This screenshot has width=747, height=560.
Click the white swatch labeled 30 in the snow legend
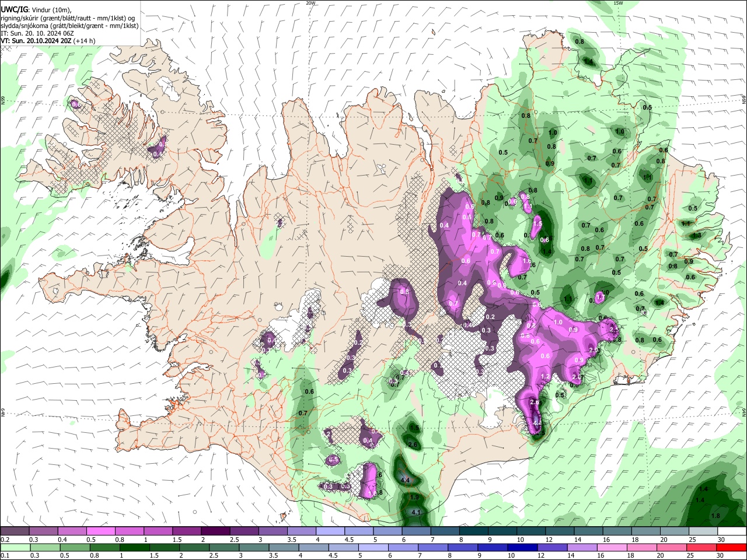click(732, 531)
